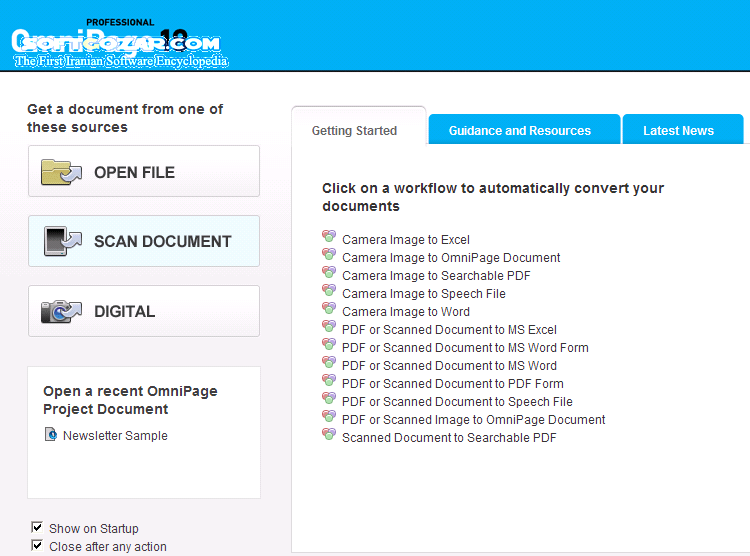Select the Getting Started tab
Screen dimensions: 750x556
354,130
